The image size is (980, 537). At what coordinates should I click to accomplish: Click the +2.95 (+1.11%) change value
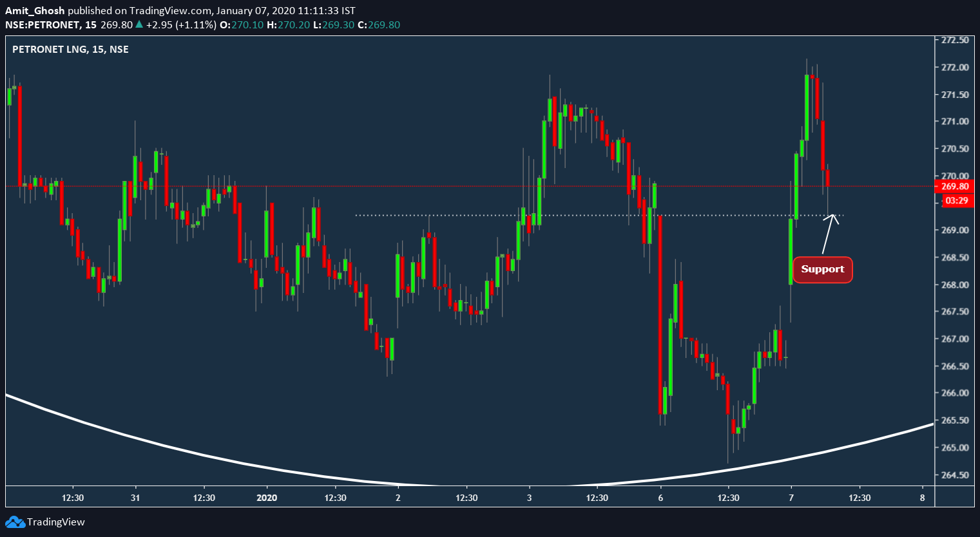181,25
